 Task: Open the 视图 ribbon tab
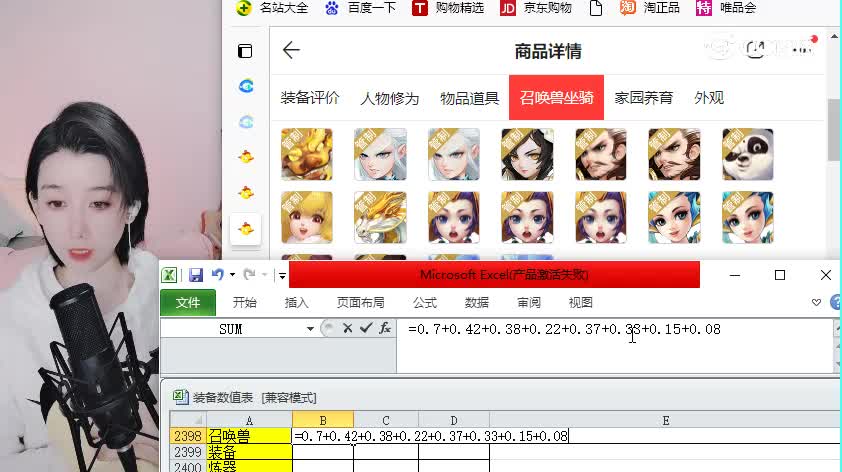pos(580,303)
